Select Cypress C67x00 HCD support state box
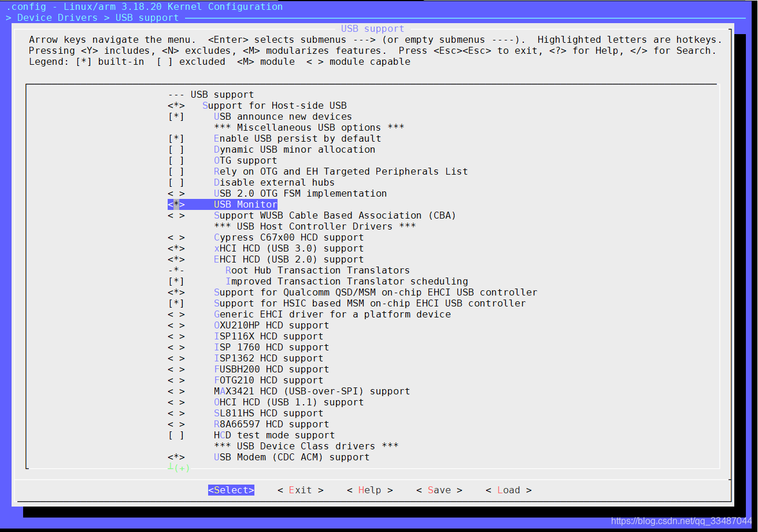 point(176,238)
